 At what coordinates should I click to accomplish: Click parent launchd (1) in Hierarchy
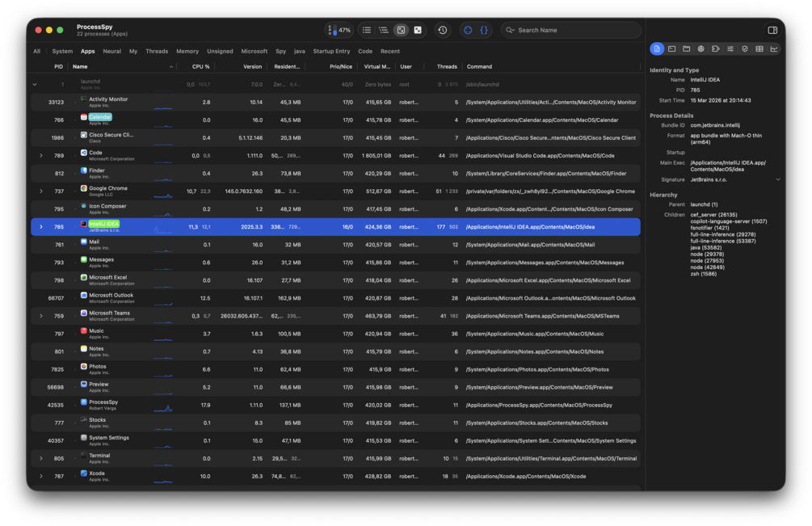[x=704, y=204]
